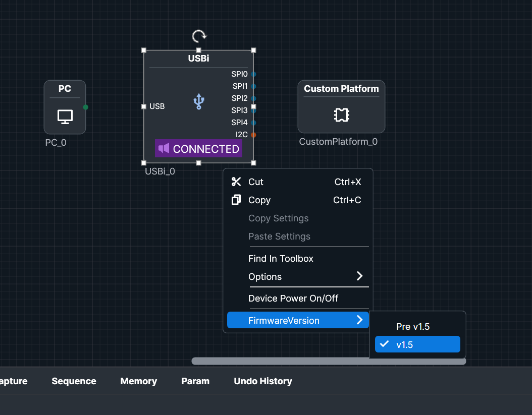
Task: Click the scissors Cut icon
Action: tap(236, 182)
